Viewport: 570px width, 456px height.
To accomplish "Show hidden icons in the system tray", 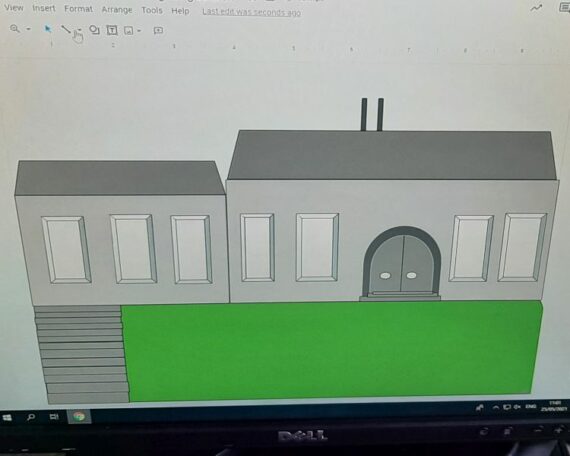I will (x=495, y=408).
